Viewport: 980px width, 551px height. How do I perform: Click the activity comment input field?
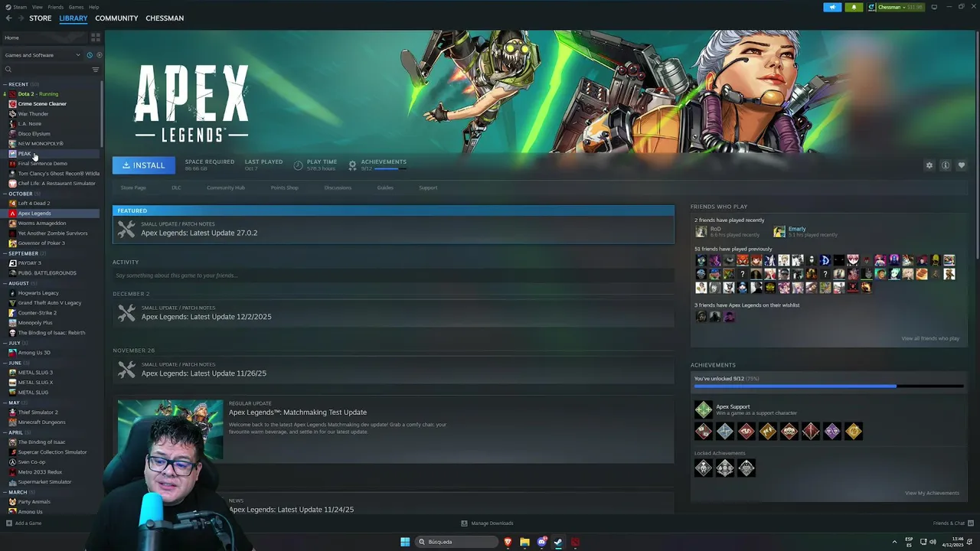pyautogui.click(x=394, y=275)
